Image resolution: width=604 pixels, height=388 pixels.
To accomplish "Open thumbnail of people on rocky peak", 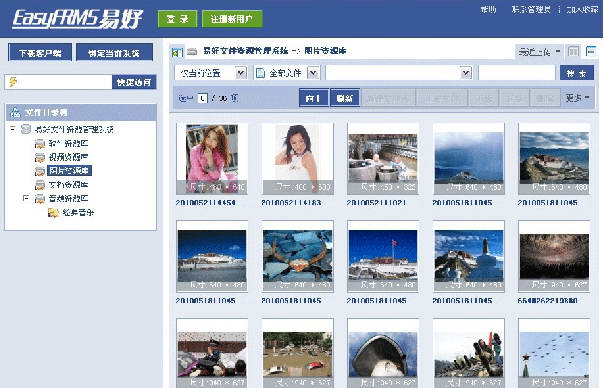I will pyautogui.click(x=468, y=353).
